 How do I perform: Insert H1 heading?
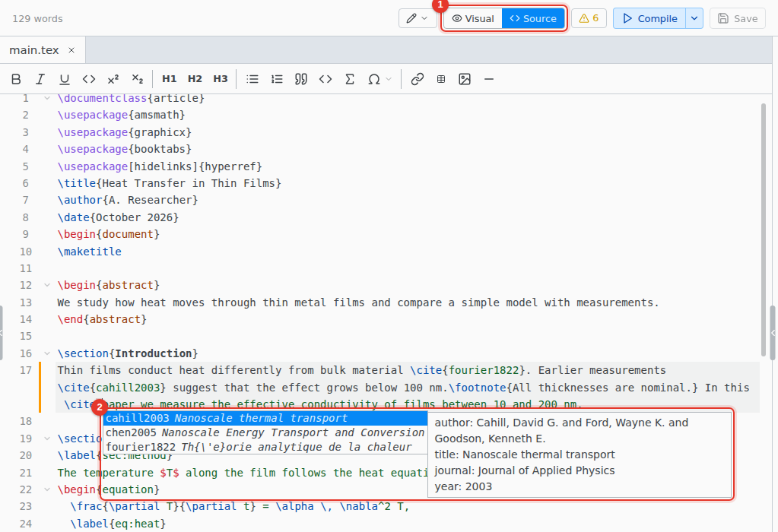(x=169, y=79)
